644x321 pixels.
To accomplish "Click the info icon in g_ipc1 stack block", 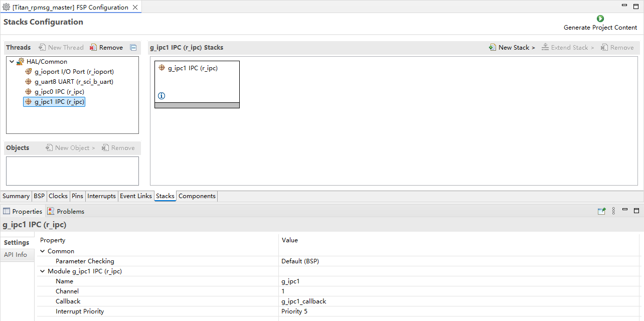I will tap(162, 96).
